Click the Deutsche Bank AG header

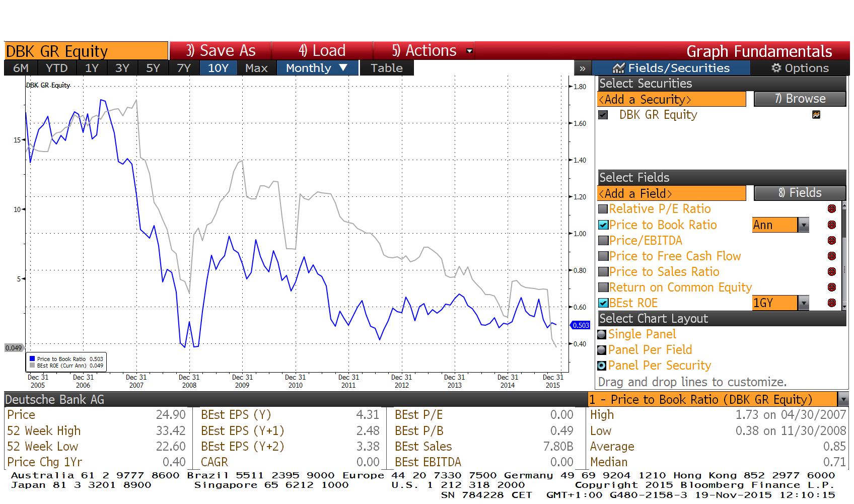click(x=54, y=400)
